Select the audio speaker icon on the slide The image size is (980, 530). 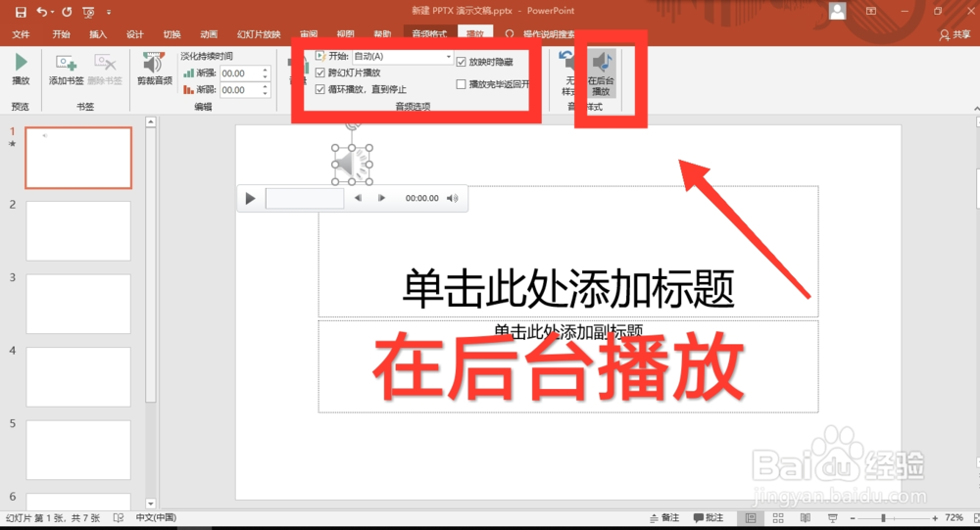[x=352, y=165]
